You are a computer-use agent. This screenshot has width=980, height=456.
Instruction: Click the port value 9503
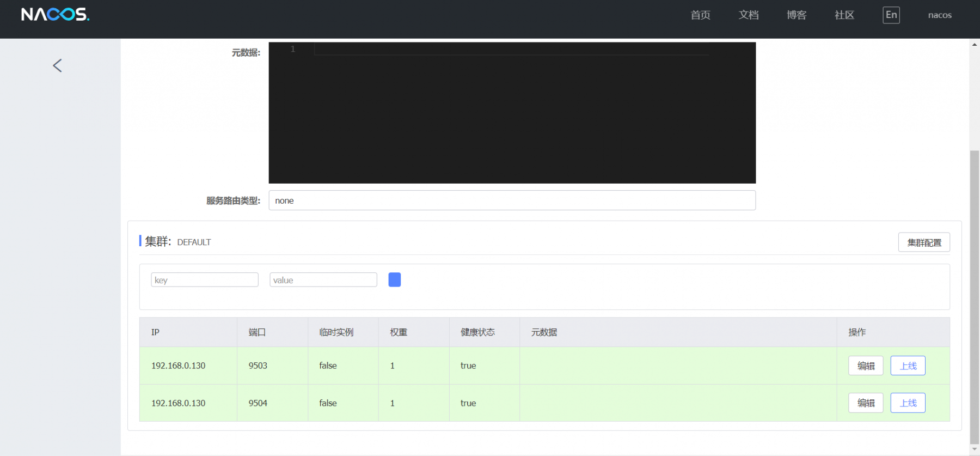coord(258,366)
